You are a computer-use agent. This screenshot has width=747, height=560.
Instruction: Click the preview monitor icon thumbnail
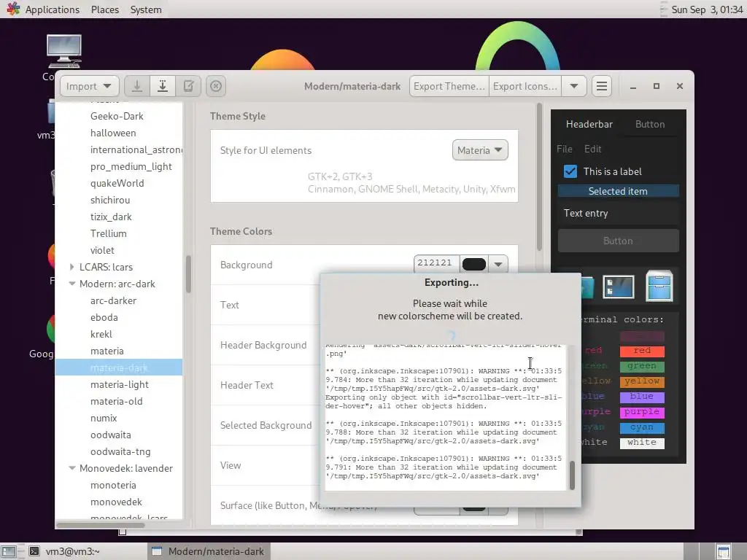(618, 287)
